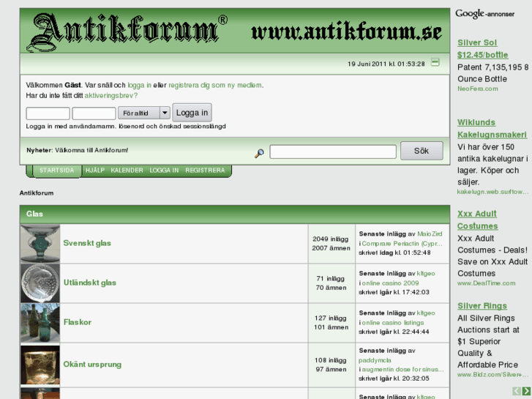Click '127 inlägg' count for Flaskor
The width and height of the screenshot is (532, 399).
[x=331, y=318]
